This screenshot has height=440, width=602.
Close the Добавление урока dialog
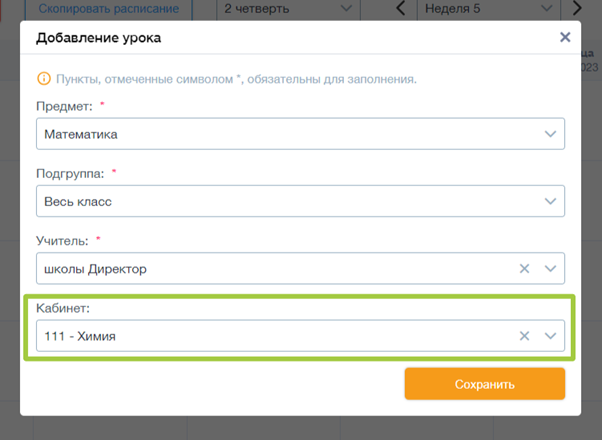(x=565, y=37)
